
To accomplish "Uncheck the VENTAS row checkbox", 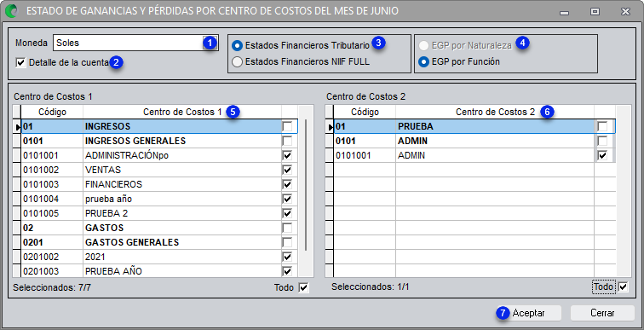I will click(287, 170).
